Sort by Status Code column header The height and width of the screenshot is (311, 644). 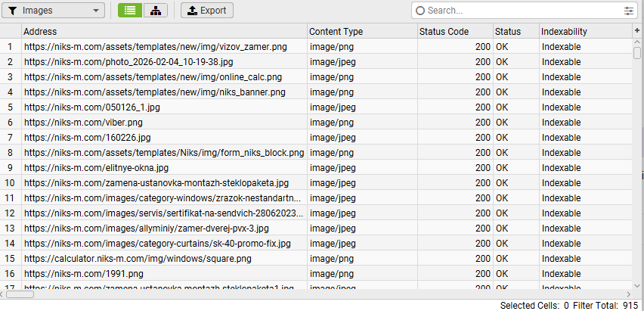click(454, 31)
